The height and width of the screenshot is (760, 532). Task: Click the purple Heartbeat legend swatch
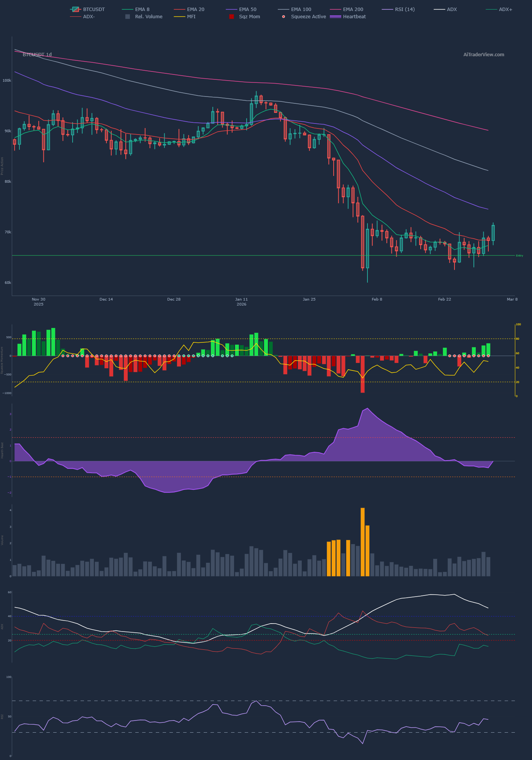336,17
